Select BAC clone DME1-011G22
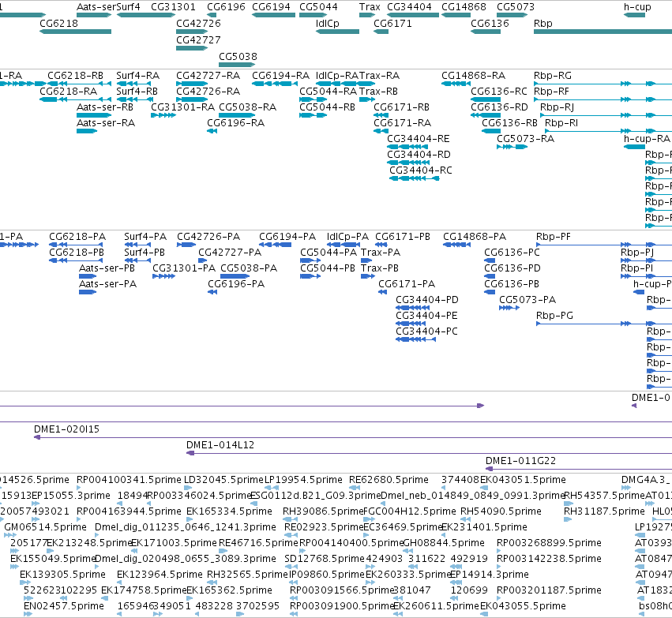The width and height of the screenshot is (672, 618). (579, 469)
